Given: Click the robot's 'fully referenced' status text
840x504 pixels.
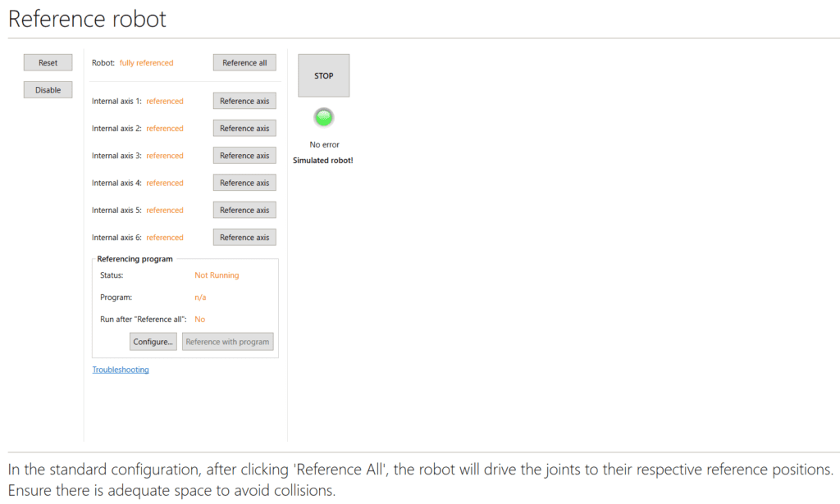Looking at the screenshot, I should pyautogui.click(x=146, y=63).
